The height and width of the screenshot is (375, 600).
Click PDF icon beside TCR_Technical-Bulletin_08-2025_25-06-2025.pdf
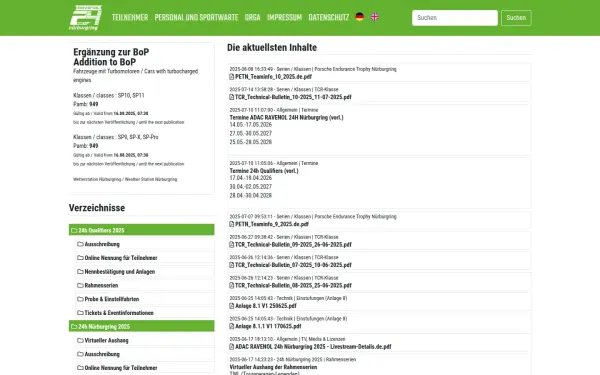click(x=232, y=285)
